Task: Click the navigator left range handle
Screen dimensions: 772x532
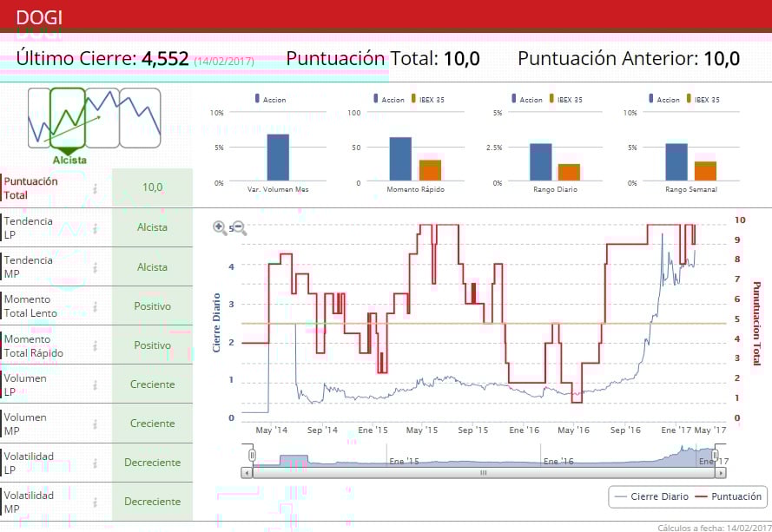Action: 252,456
